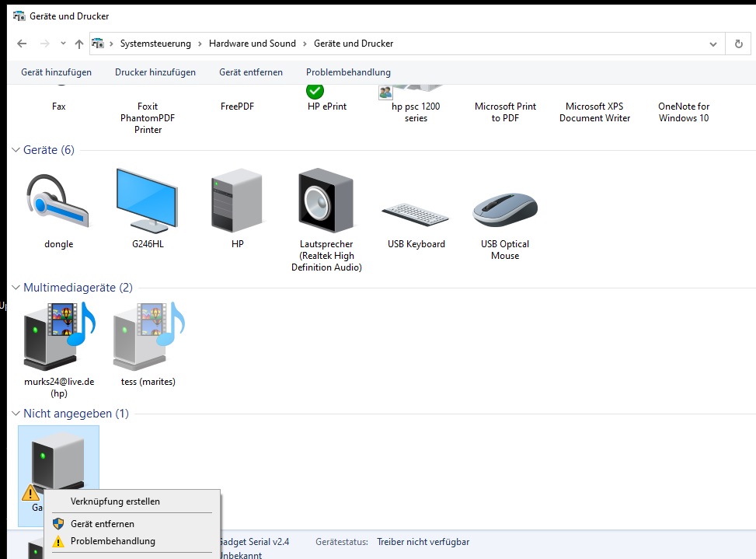Select the Lautsprecher Realtek audio device
This screenshot has height=559, width=756.
coord(326,201)
